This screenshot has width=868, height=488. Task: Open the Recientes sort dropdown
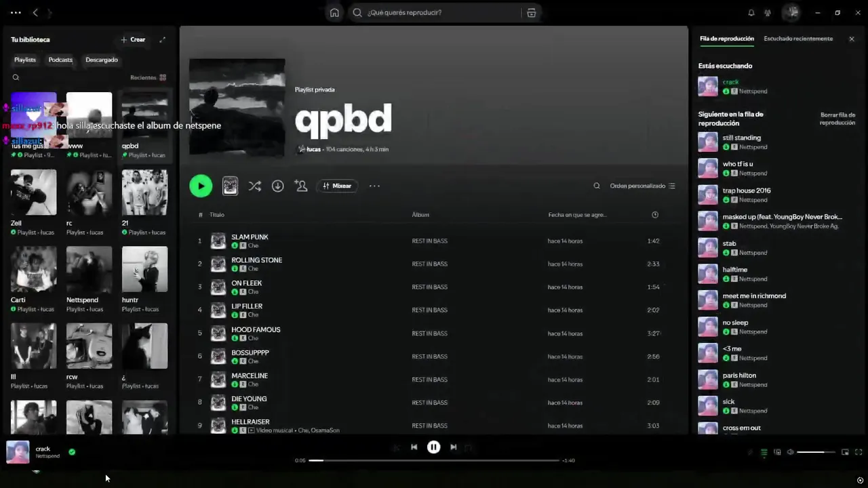(148, 77)
